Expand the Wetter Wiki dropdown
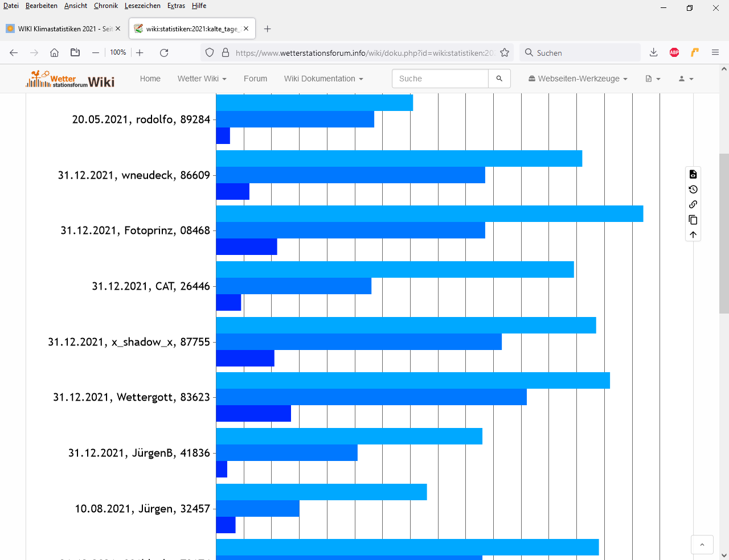The height and width of the screenshot is (560, 729). click(202, 79)
